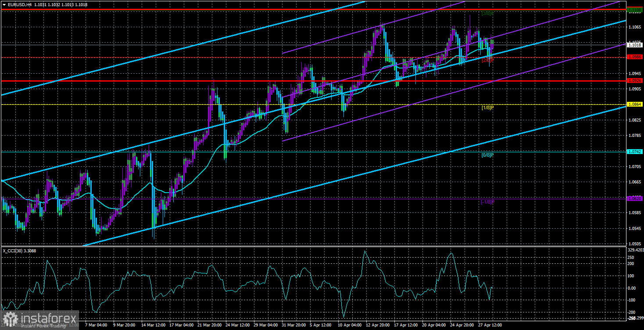Click the CCI scale value -100
Screen dimensions: 644x330
pyautogui.click(x=631, y=300)
